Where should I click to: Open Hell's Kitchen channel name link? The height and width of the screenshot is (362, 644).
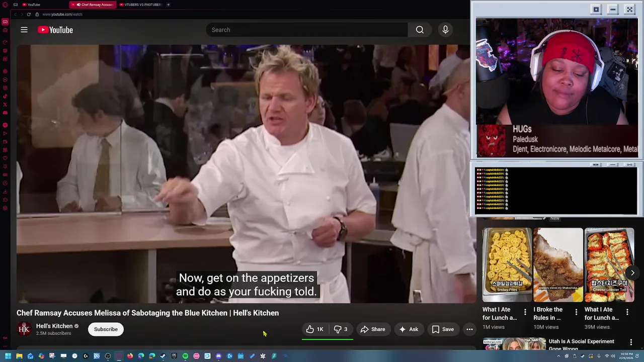pyautogui.click(x=54, y=326)
